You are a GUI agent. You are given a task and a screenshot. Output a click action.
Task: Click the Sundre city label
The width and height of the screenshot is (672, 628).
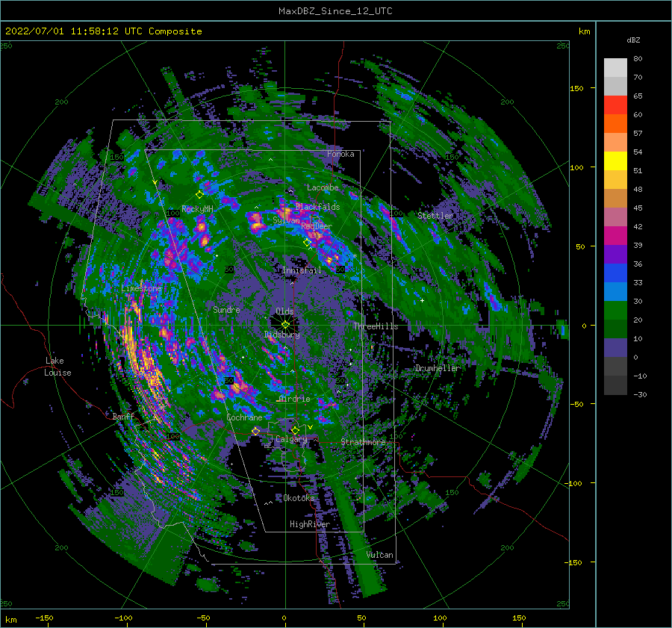coord(226,309)
